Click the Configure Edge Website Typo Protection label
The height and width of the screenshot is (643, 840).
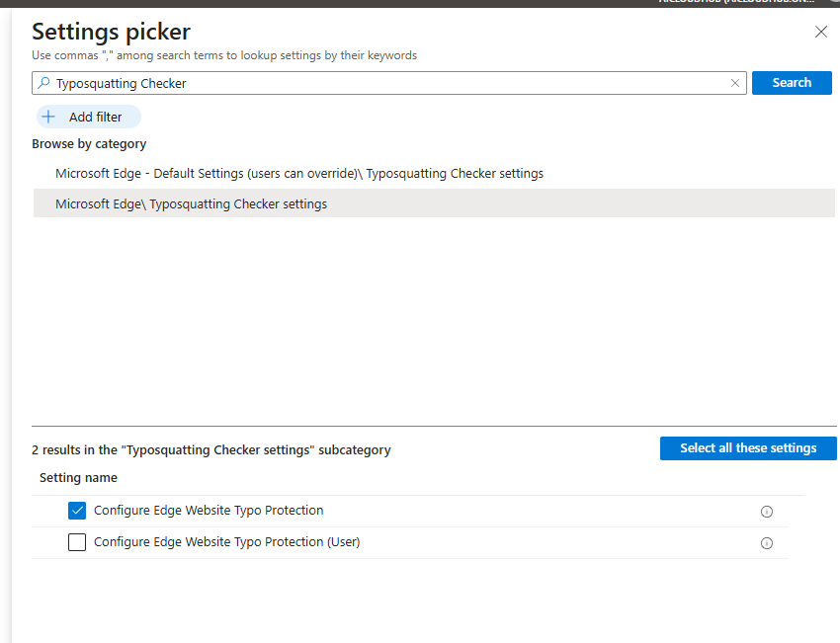tap(209, 511)
